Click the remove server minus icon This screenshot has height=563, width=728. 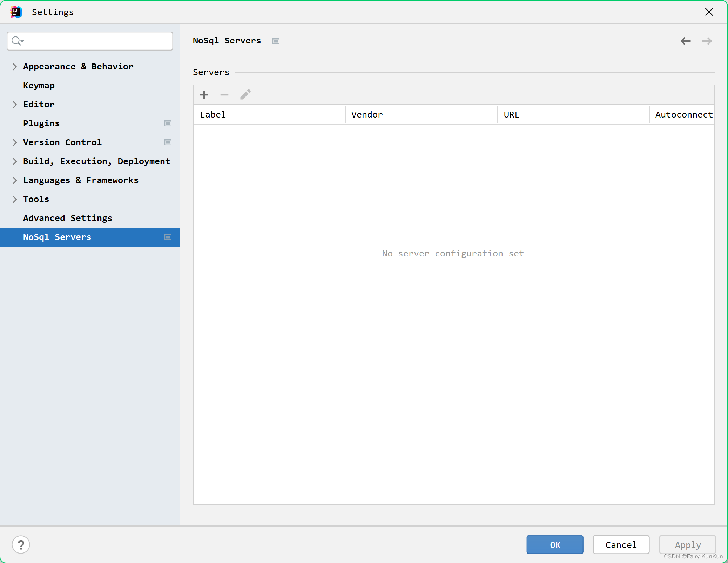(x=224, y=95)
